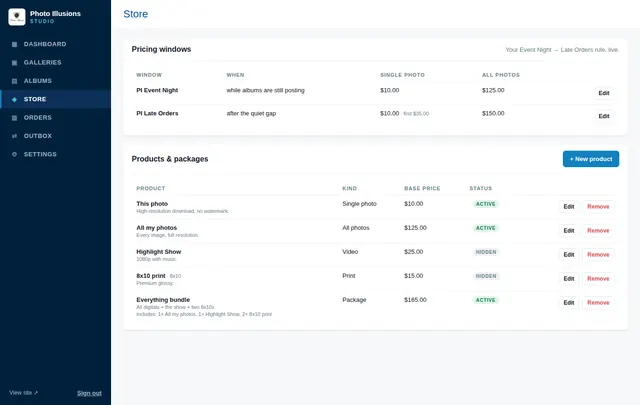Click the $25.00 base price
The image size is (640, 405).
413,252
